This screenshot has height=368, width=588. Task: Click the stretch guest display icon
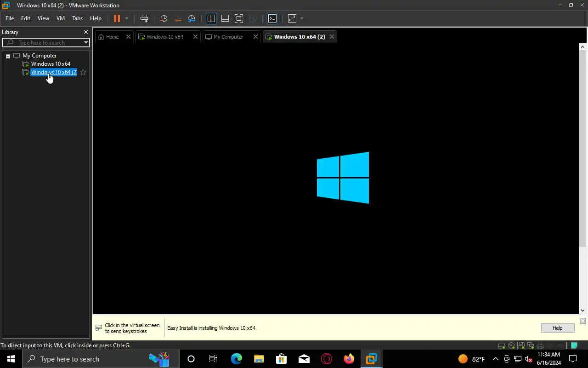[x=292, y=18]
